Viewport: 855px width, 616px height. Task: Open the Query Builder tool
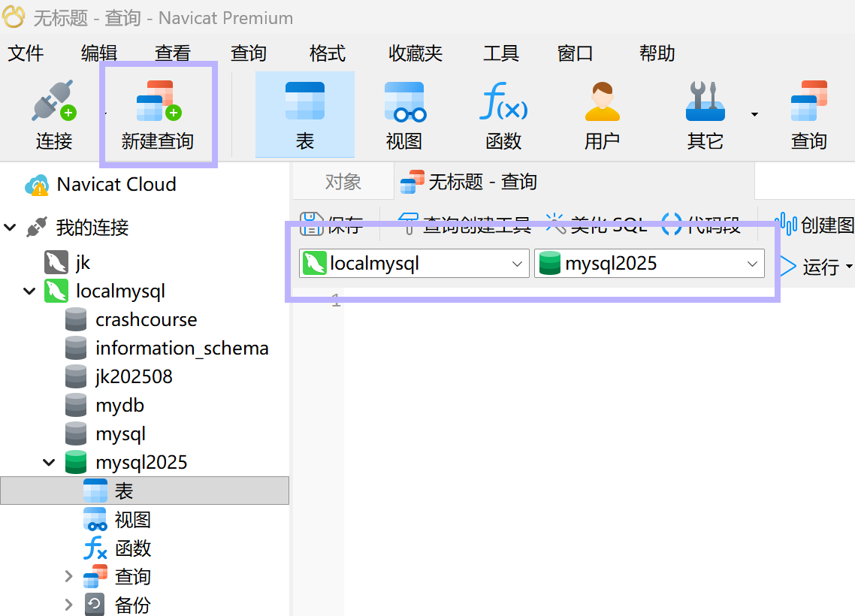[464, 224]
